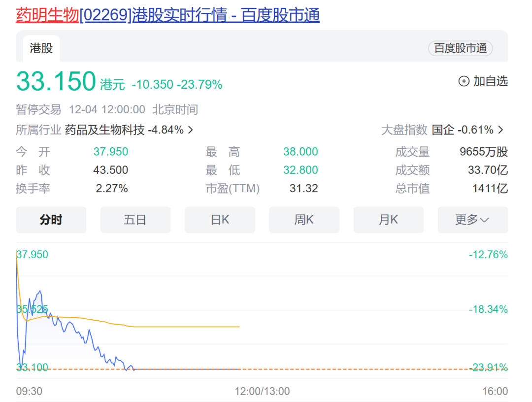Open the 更多 dropdown
Viewport: 532px width, 402px height.
pos(472,220)
